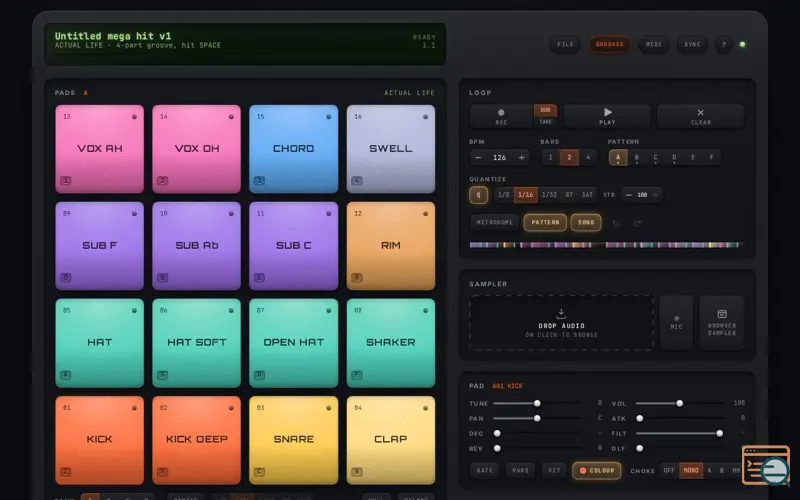Trigger the SNARE pad
The height and width of the screenshot is (500, 800).
pyautogui.click(x=293, y=440)
